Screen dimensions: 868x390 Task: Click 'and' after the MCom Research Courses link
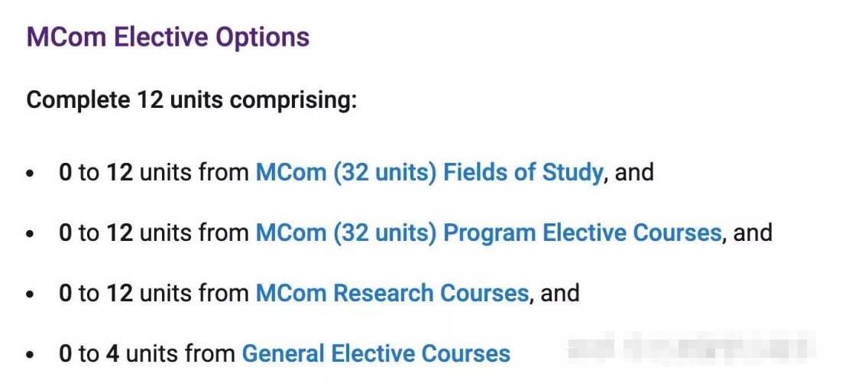[560, 293]
